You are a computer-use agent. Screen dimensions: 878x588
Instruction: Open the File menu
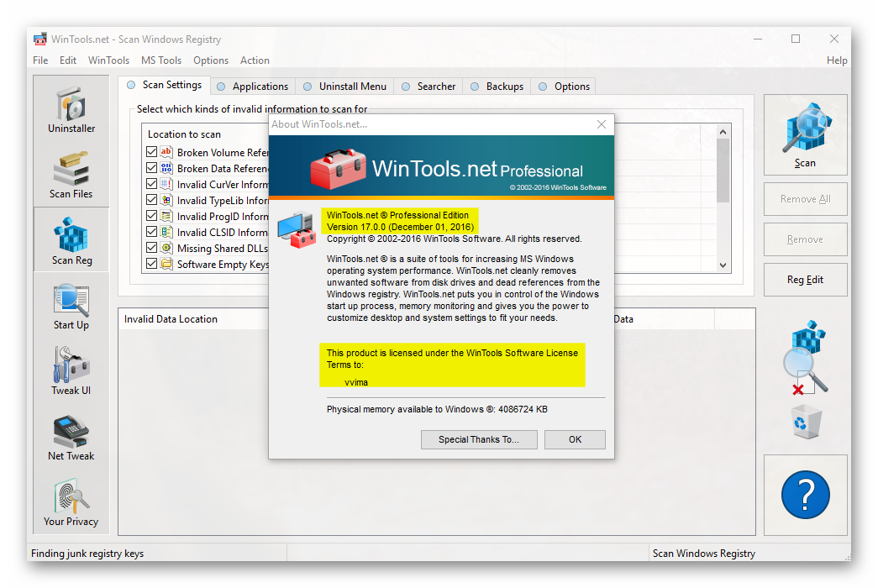40,60
